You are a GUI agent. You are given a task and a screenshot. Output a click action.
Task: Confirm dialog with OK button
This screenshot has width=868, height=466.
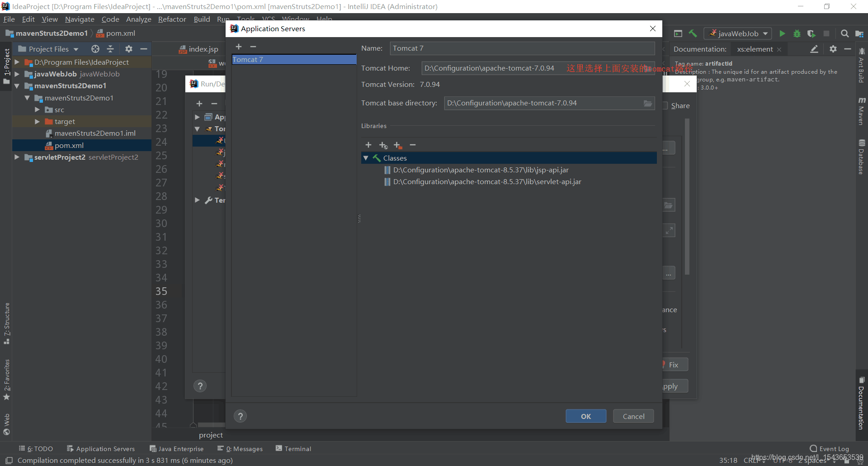(586, 416)
